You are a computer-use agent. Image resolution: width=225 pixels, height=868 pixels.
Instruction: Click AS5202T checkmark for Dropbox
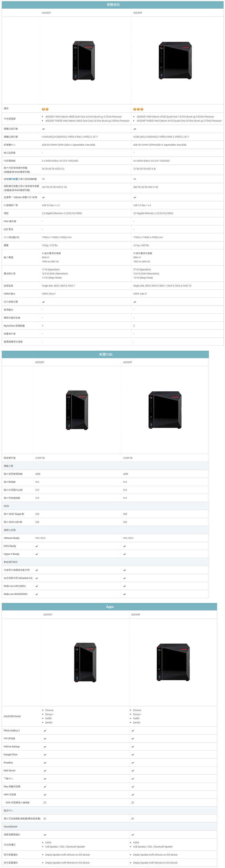45,763
